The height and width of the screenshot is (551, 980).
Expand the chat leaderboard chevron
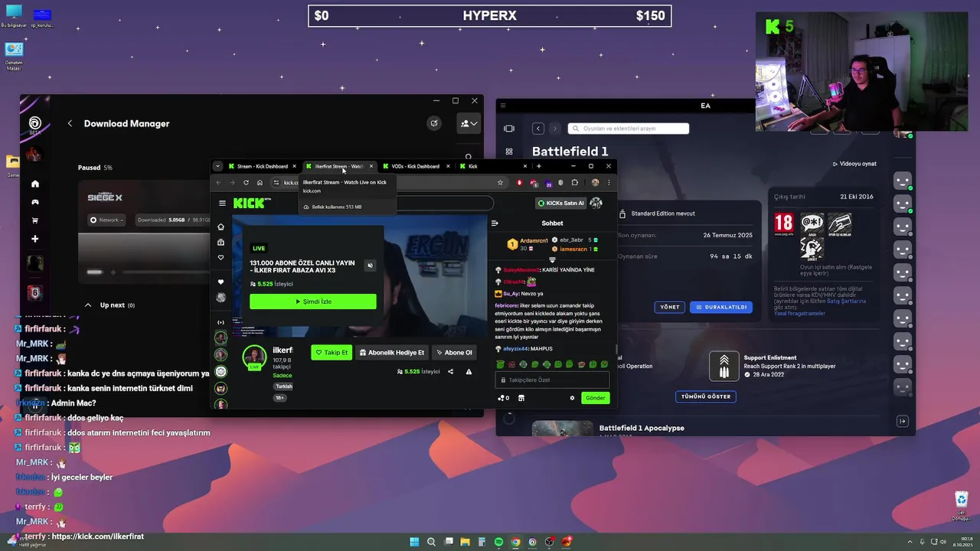(552, 259)
